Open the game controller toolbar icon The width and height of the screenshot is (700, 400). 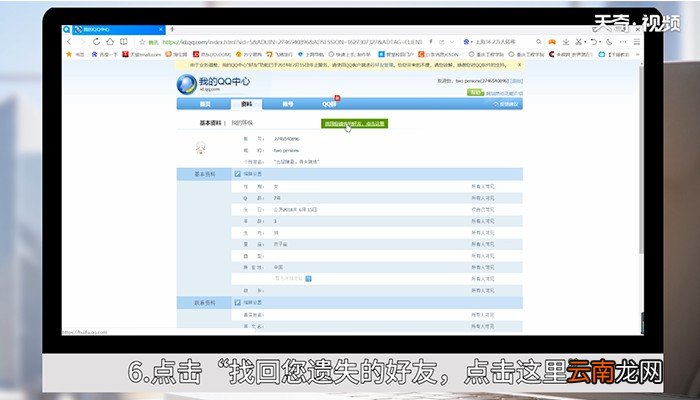[x=552, y=42]
